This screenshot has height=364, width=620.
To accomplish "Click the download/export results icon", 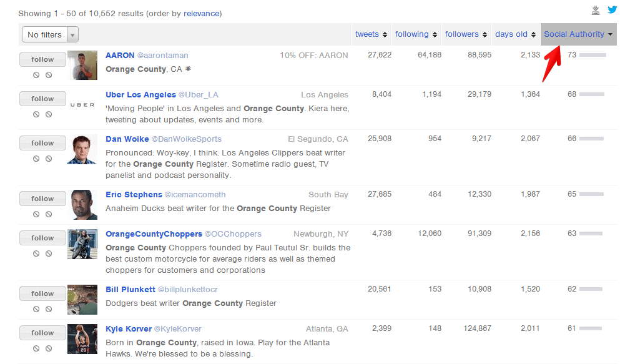I will 596,10.
